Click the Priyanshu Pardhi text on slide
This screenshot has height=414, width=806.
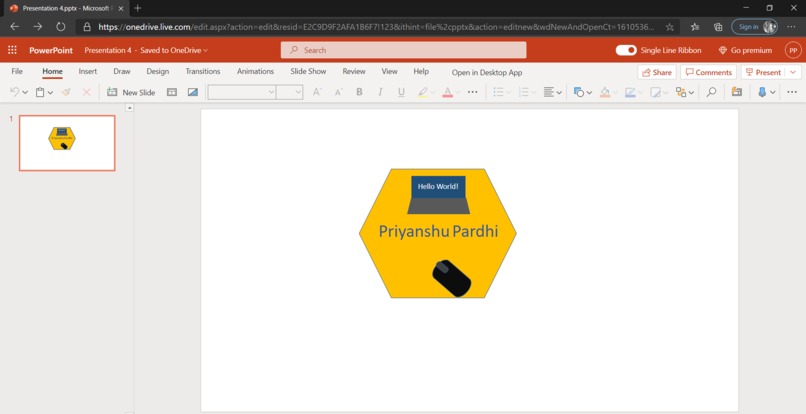point(438,231)
